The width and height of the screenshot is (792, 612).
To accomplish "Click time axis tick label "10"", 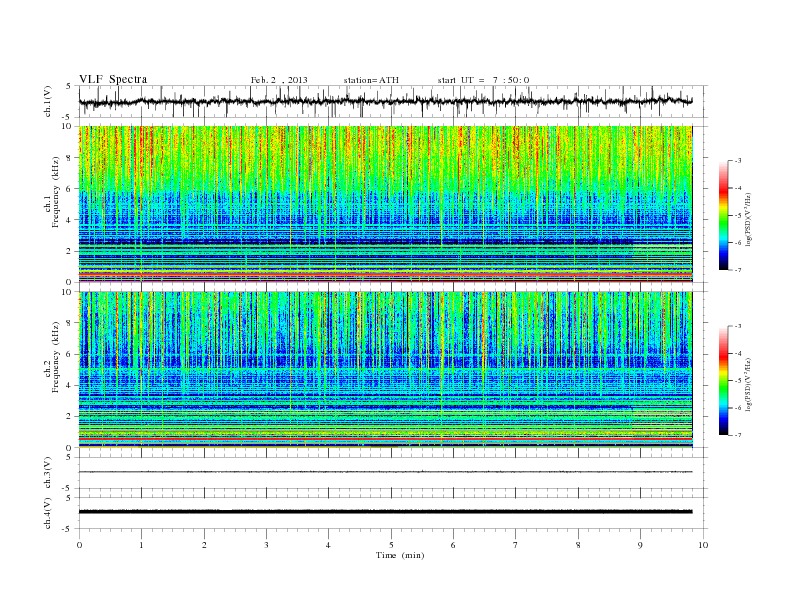I will pos(703,545).
